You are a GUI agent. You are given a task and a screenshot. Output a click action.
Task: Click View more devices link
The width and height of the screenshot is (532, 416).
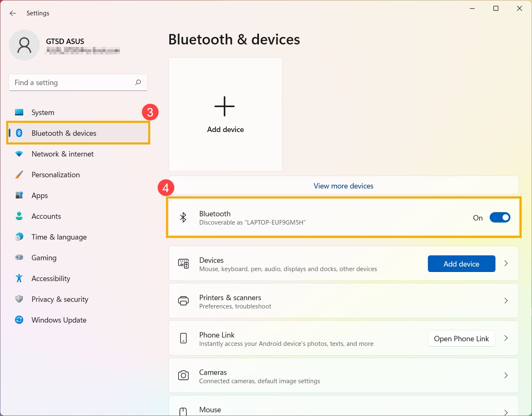(344, 186)
